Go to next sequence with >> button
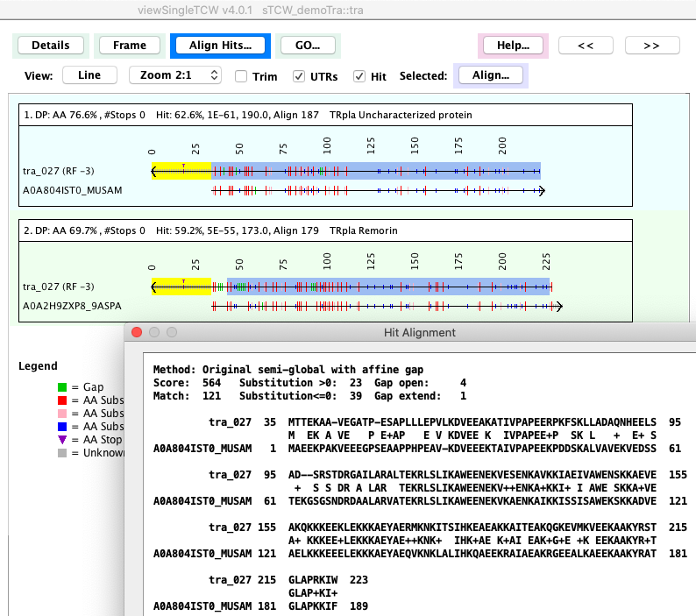This screenshot has height=616, width=696. coord(650,45)
